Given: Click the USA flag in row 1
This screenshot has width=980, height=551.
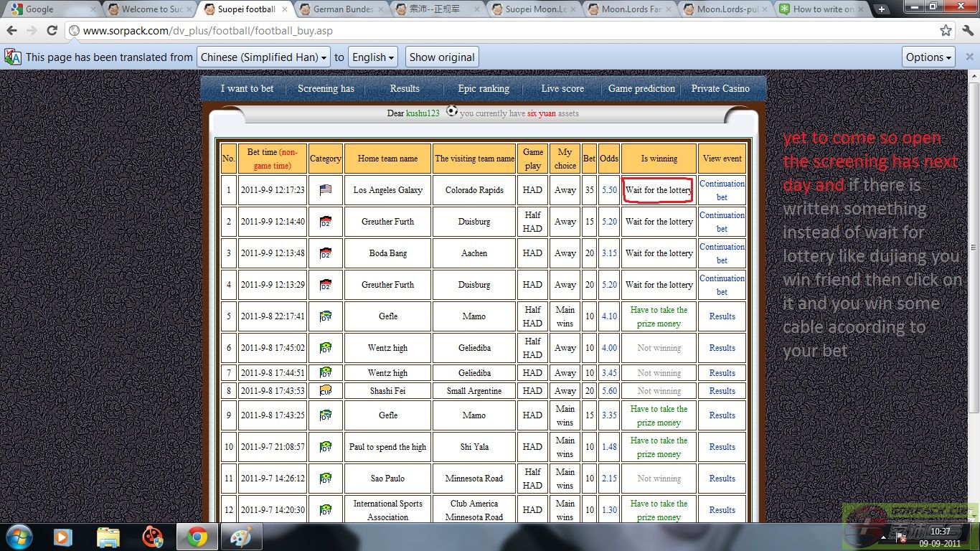Looking at the screenshot, I should (326, 190).
